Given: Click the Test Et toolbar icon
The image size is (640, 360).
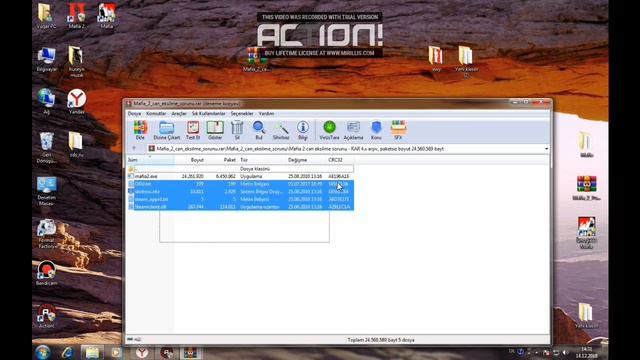Looking at the screenshot, I should pos(193,130).
